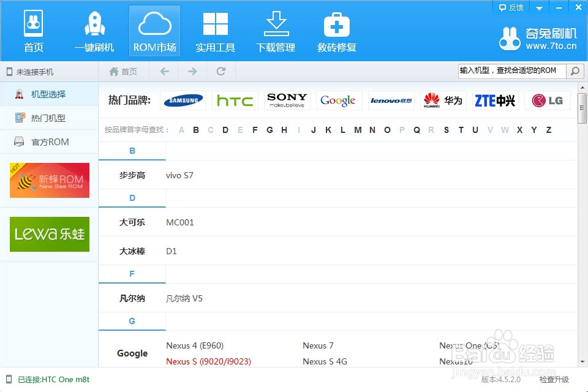Choose the ZTE 中兴 brand logo
This screenshot has height=392, width=588.
coord(496,100)
